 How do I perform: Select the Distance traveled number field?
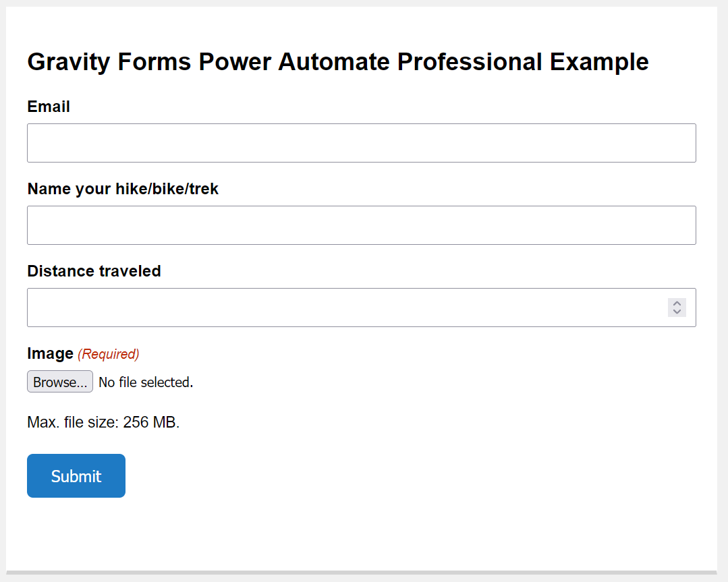click(361, 308)
